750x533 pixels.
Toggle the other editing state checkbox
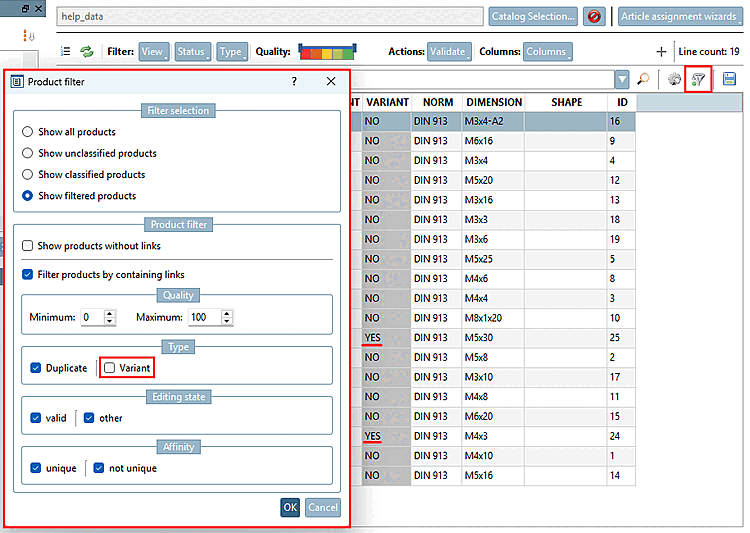[89, 418]
